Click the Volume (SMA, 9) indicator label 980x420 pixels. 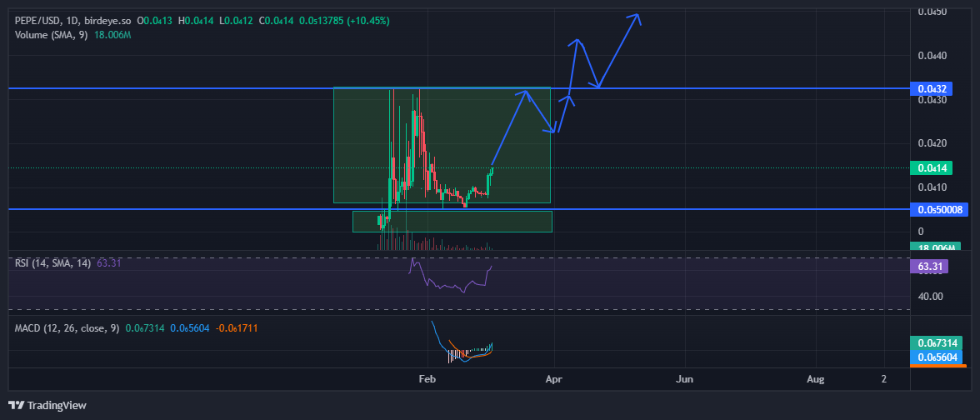53,34
